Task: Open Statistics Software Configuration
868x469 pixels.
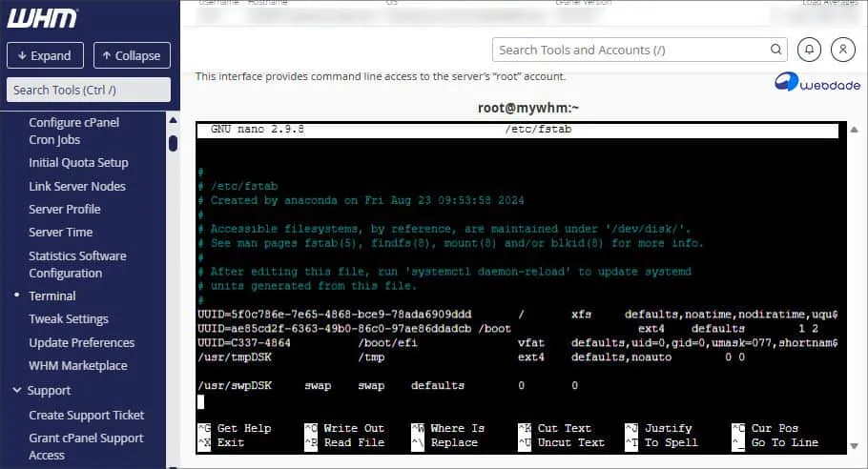Action: point(77,264)
